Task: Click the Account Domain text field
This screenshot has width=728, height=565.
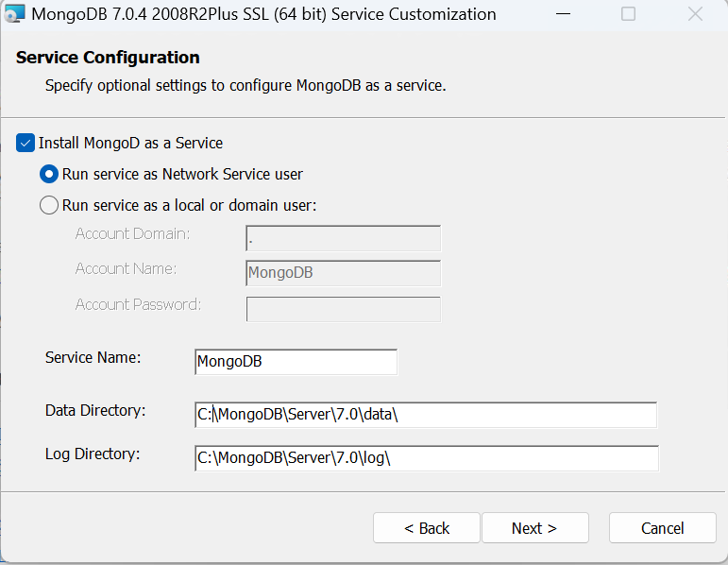Action: click(343, 238)
